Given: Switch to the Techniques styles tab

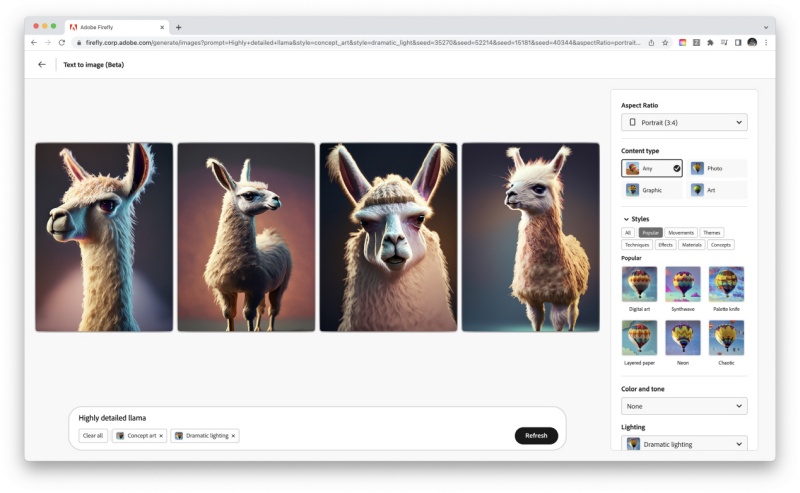Looking at the screenshot, I should [x=637, y=245].
